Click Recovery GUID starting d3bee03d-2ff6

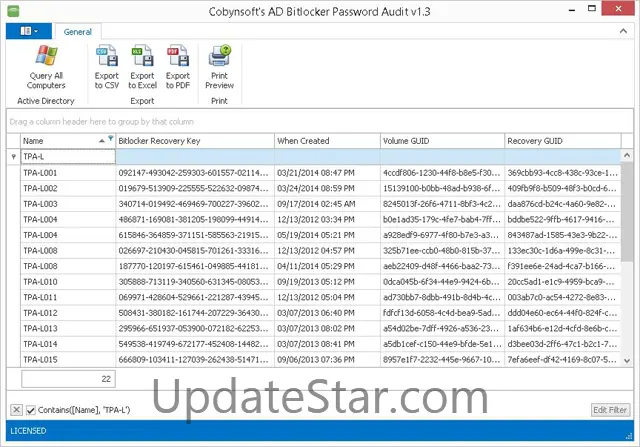[x=562, y=344]
